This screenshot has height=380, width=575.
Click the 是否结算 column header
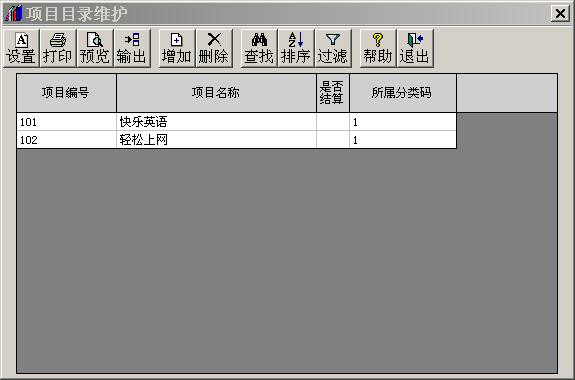(333, 93)
